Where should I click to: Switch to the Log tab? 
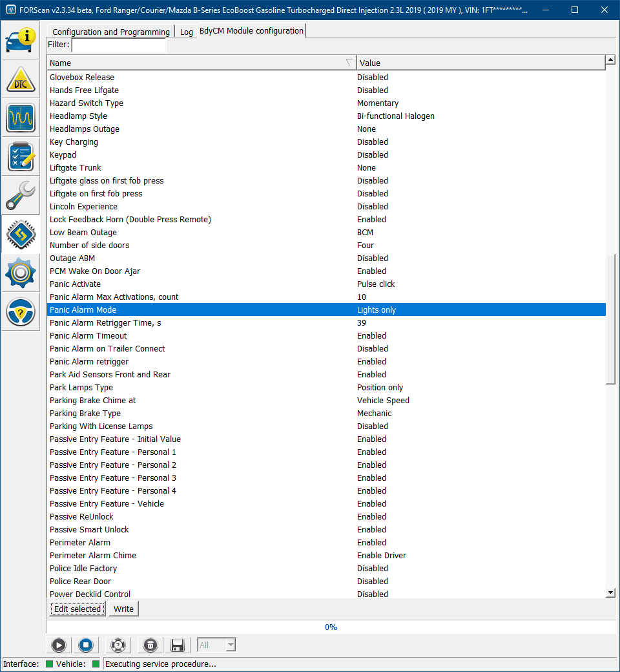pyautogui.click(x=187, y=32)
